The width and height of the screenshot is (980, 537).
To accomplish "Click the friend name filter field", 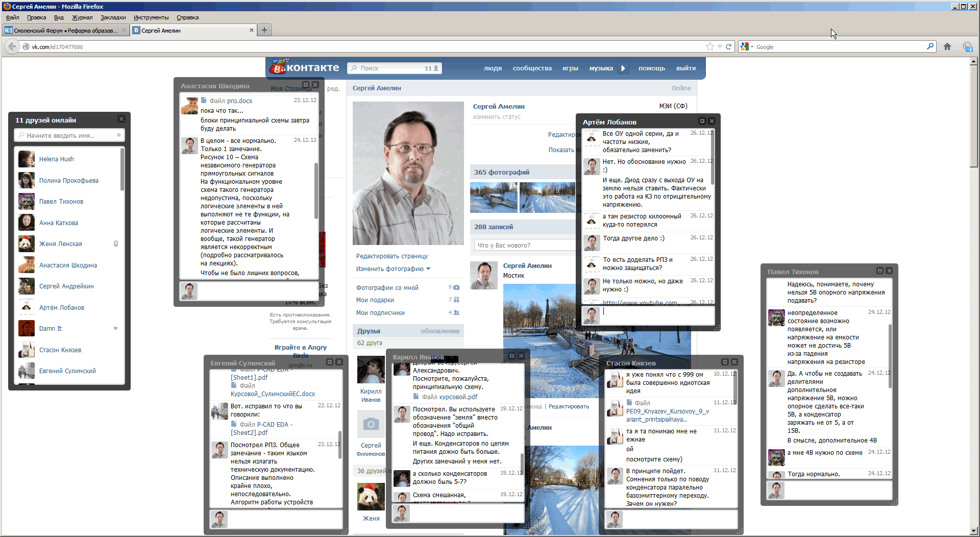I will click(69, 135).
